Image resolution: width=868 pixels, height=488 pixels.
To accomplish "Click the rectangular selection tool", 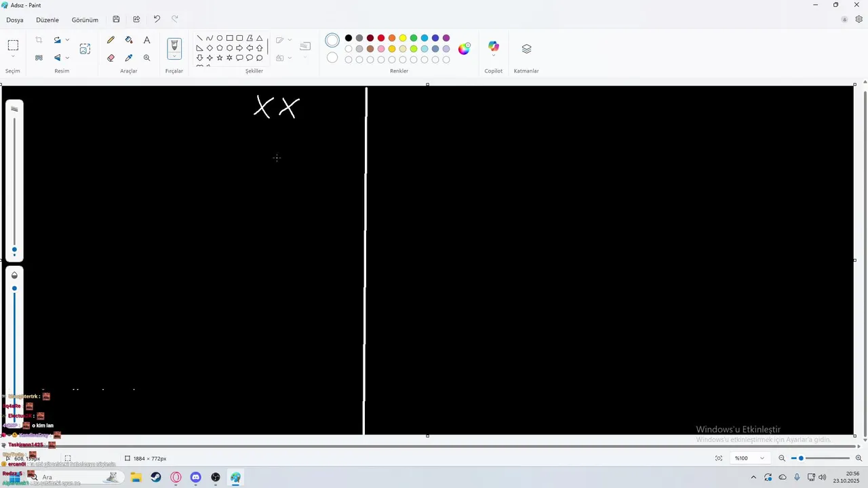I will (x=13, y=45).
